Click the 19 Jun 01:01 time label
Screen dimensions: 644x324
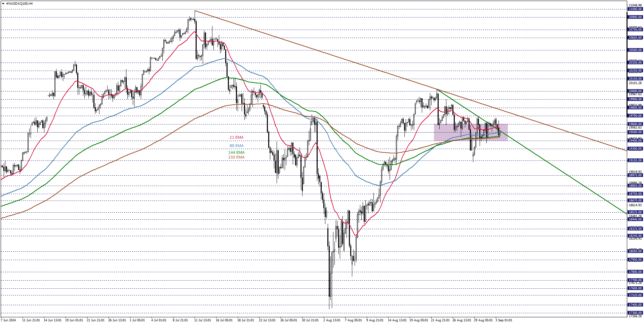coord(74,320)
